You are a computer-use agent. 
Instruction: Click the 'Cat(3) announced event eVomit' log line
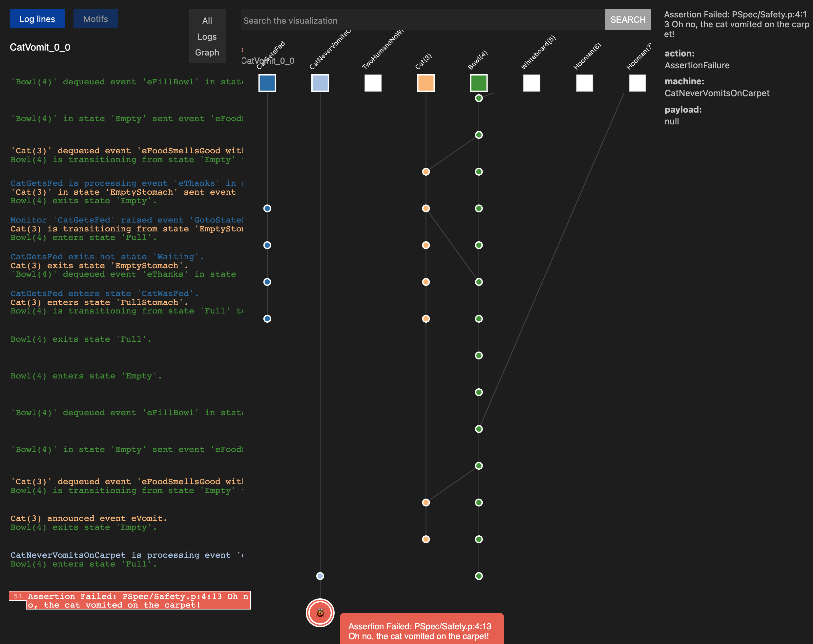coord(89,518)
